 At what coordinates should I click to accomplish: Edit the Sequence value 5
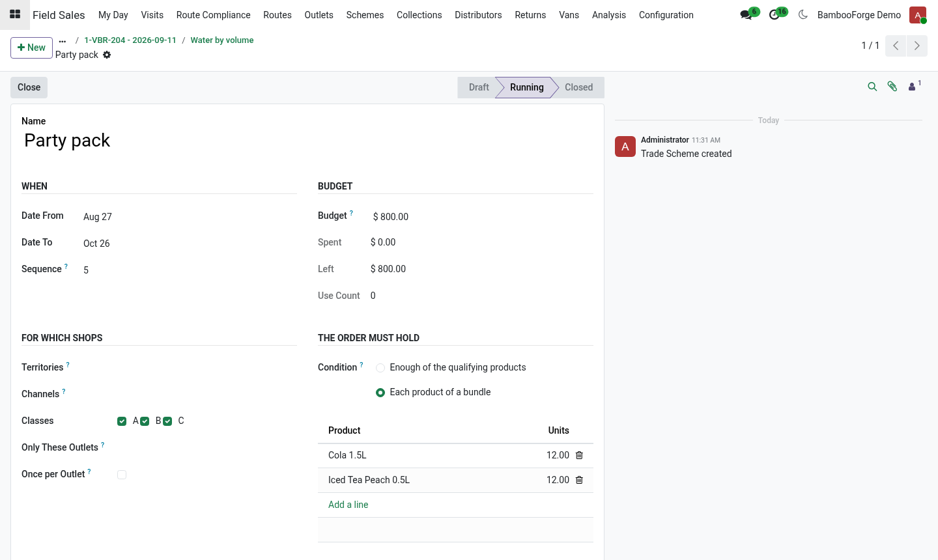tap(190, 270)
